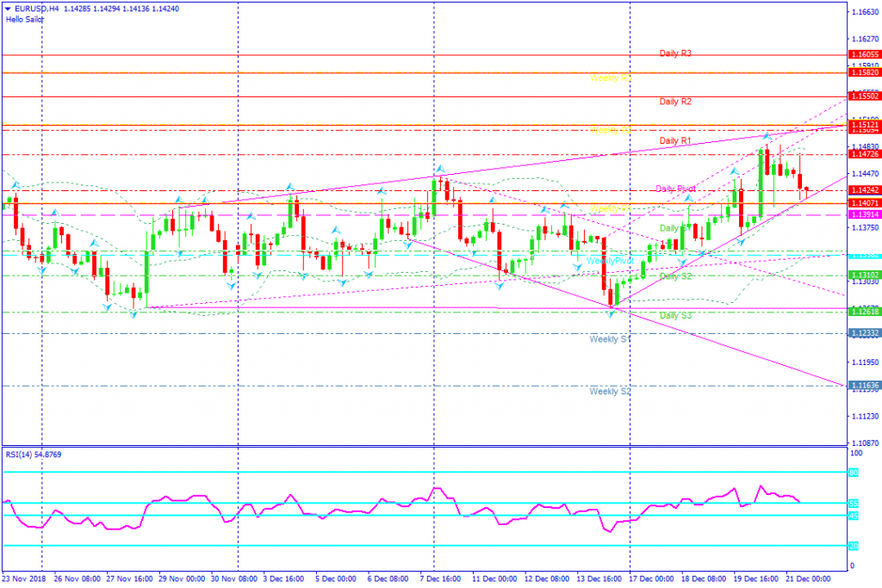Click the magenta 1.13914 price tag
Viewport: 882px width, 588px height.
click(x=865, y=214)
